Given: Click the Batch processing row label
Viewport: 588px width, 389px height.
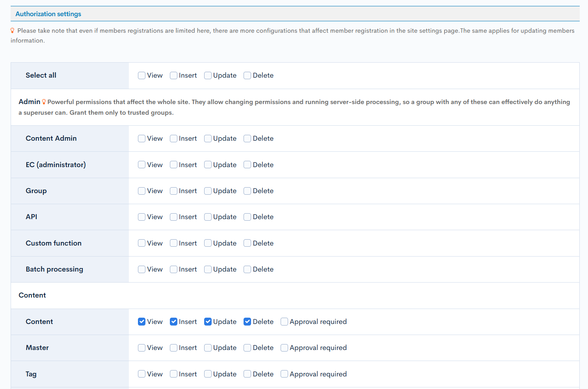Looking at the screenshot, I should pos(54,269).
